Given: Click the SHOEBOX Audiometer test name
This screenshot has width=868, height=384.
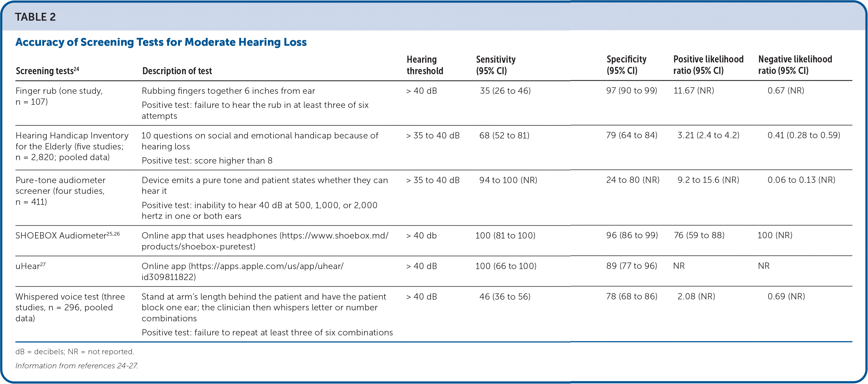Looking at the screenshot, I should [x=67, y=235].
